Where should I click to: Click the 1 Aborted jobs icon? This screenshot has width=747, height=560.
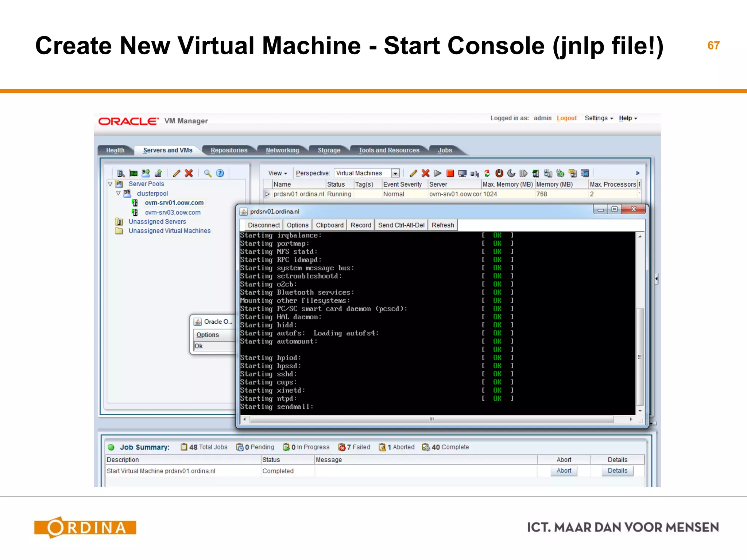tap(382, 447)
